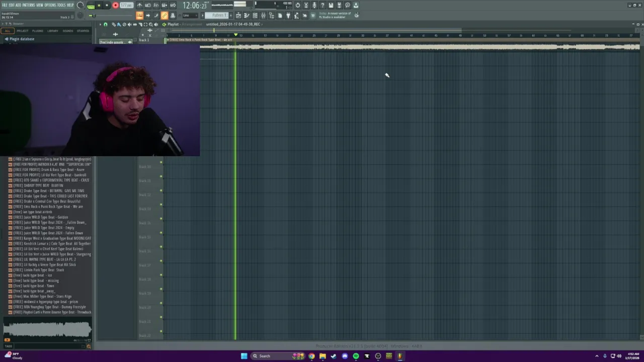Stop playback with the stop button
Viewport: 644px width, 362px height.
pos(107,5)
